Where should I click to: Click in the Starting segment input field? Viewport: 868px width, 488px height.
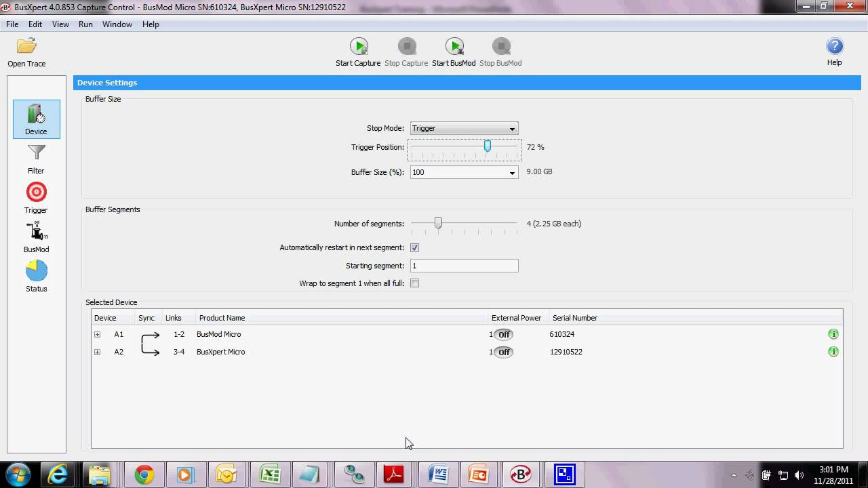click(x=464, y=266)
